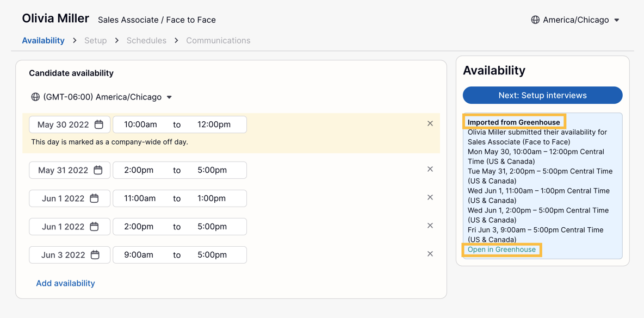Click the Next: Setup interviews button
The image size is (644, 318).
coord(542,95)
